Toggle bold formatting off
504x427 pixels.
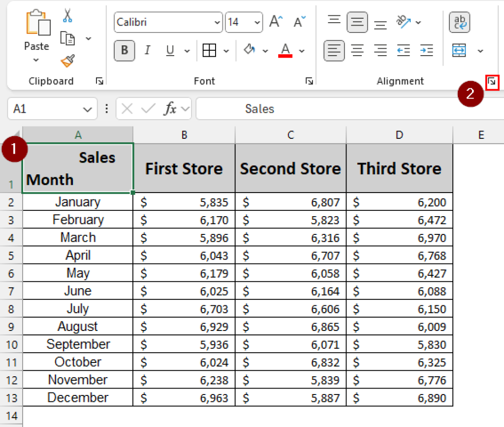pyautogui.click(x=124, y=51)
